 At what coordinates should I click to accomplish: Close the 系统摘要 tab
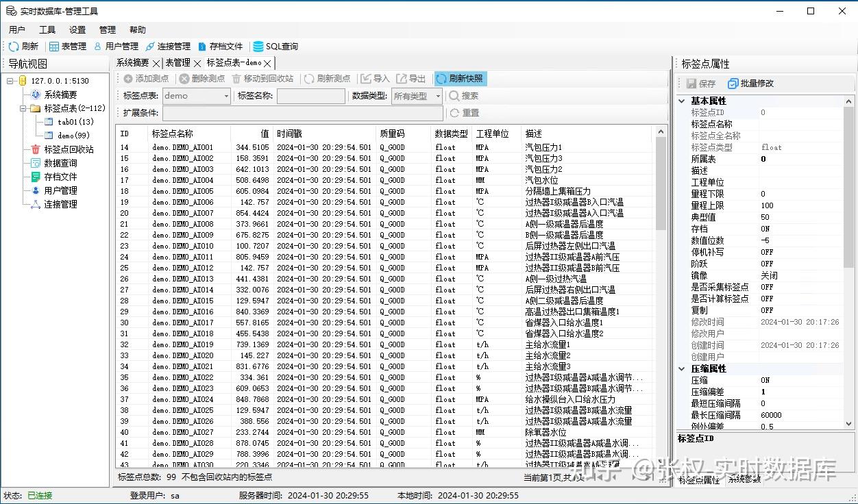[x=156, y=63]
